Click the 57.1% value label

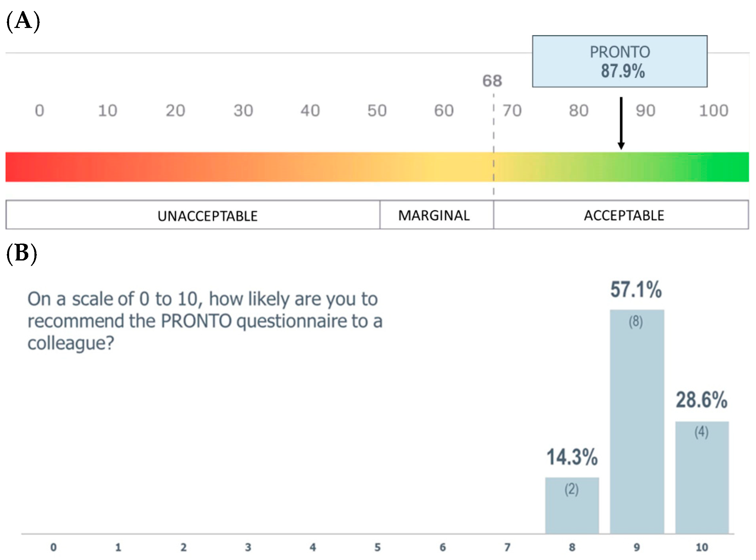pos(636,290)
